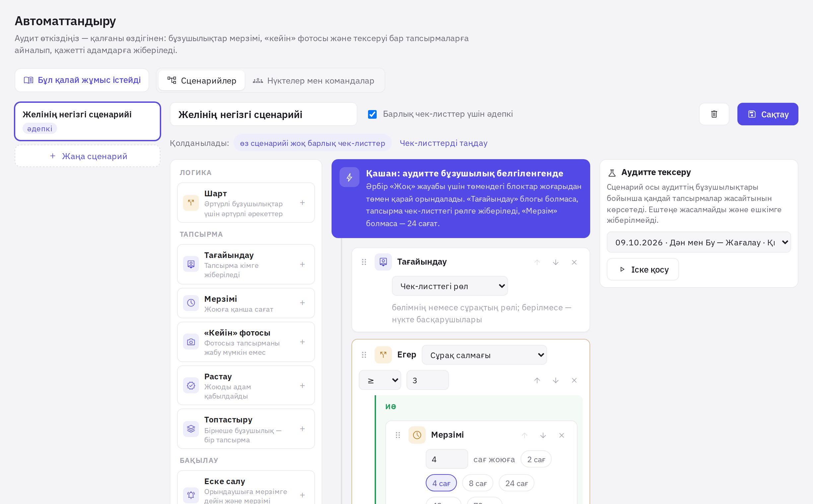
Task: Click өз сценарийі жоқ барлық чек-листтер tag
Action: (x=312, y=143)
